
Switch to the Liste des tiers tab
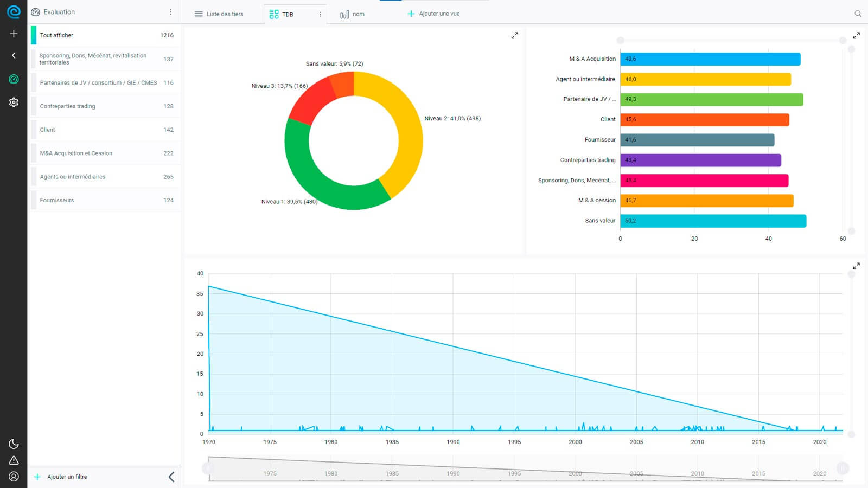pyautogui.click(x=219, y=14)
